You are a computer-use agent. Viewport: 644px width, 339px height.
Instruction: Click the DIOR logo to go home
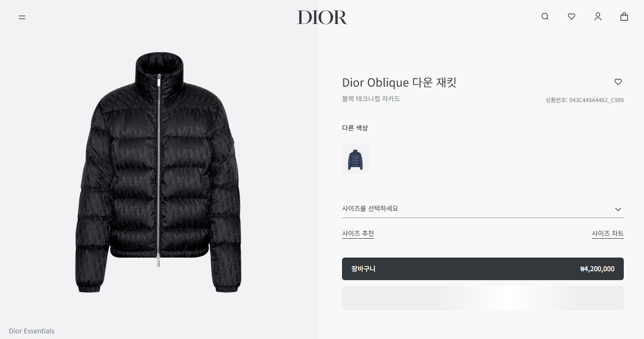pos(322,17)
